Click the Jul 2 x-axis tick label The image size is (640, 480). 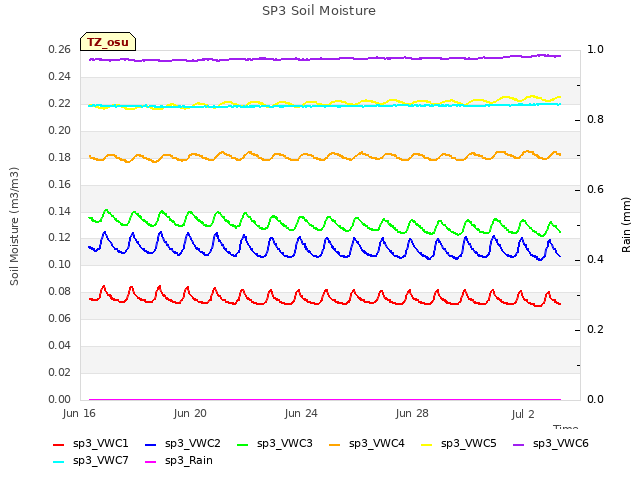(x=523, y=414)
